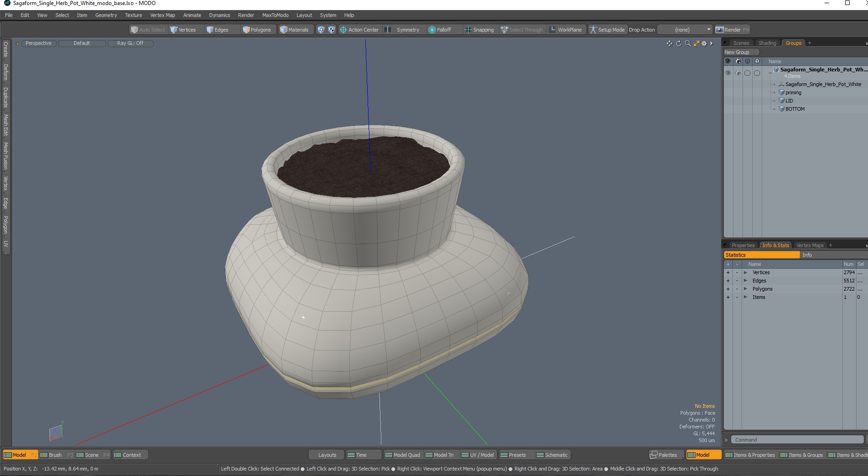Enable Setup Mode

(607, 30)
